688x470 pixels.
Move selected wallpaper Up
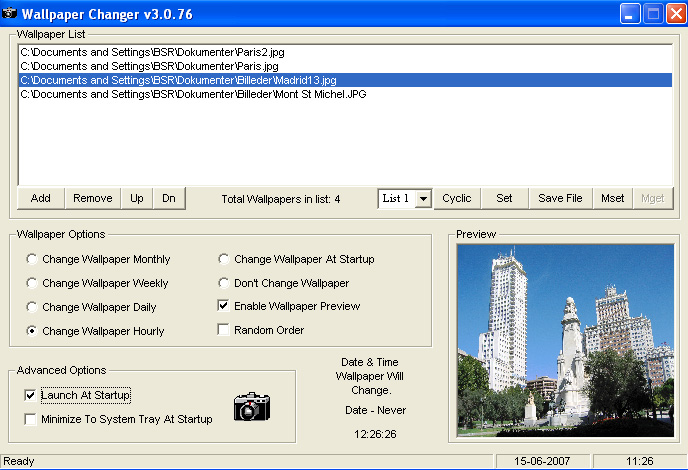(137, 198)
